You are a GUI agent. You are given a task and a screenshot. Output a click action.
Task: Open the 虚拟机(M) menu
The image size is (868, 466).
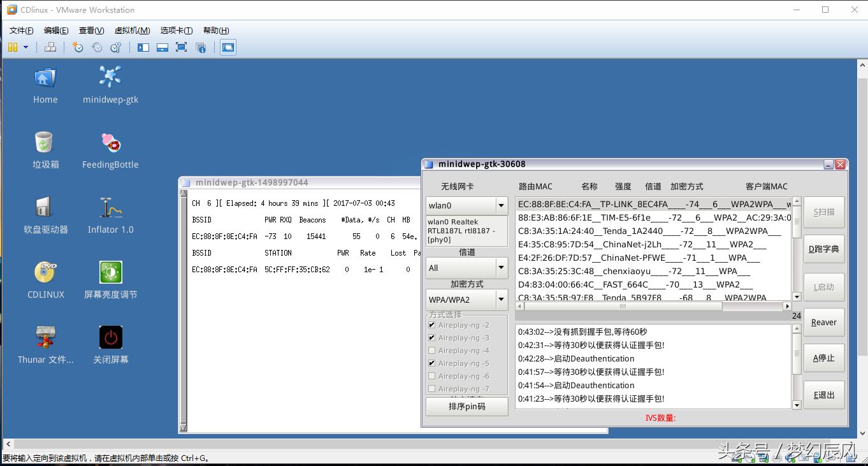(x=132, y=31)
